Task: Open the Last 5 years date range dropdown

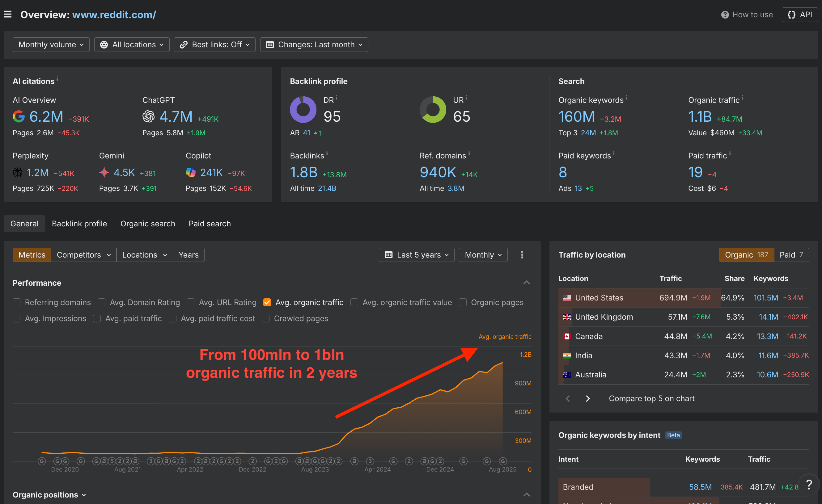Action: click(x=416, y=255)
